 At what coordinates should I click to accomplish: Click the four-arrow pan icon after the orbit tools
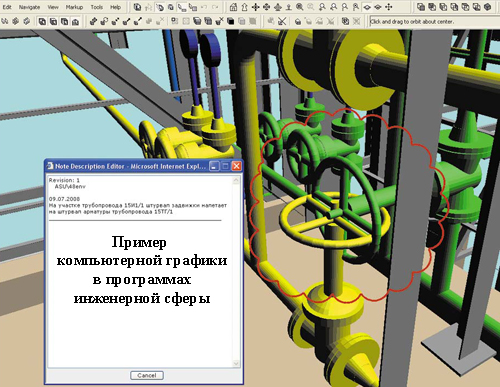pos(389,7)
